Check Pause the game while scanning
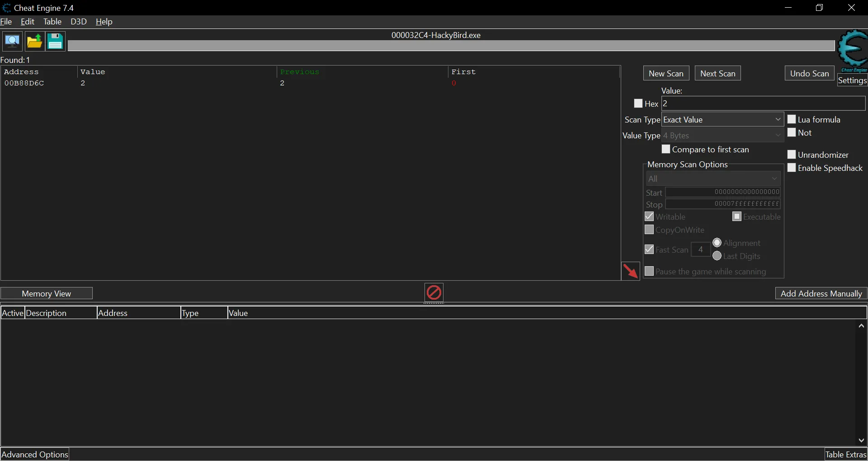The width and height of the screenshot is (868, 461). coord(649,271)
